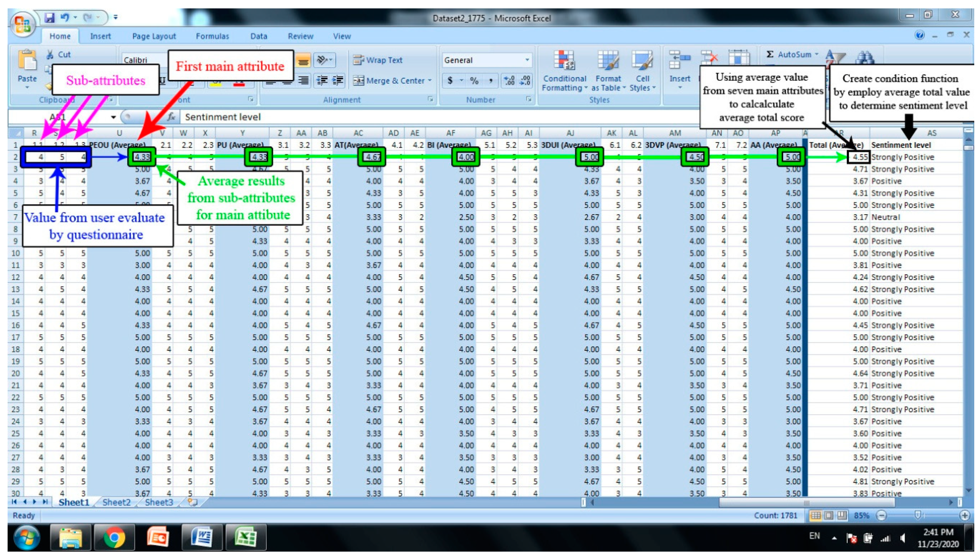Open the General number format dropdown
980x560 pixels.
click(x=527, y=60)
